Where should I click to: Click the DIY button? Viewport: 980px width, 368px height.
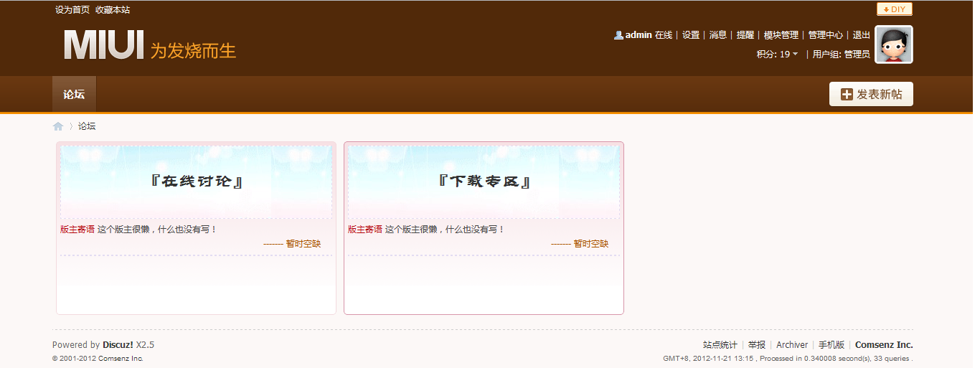click(x=895, y=9)
